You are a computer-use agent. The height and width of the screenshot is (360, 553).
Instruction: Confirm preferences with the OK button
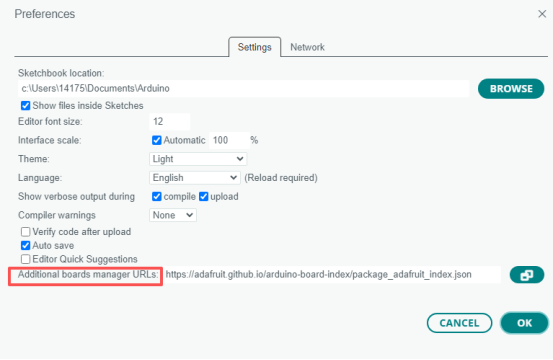(524, 323)
